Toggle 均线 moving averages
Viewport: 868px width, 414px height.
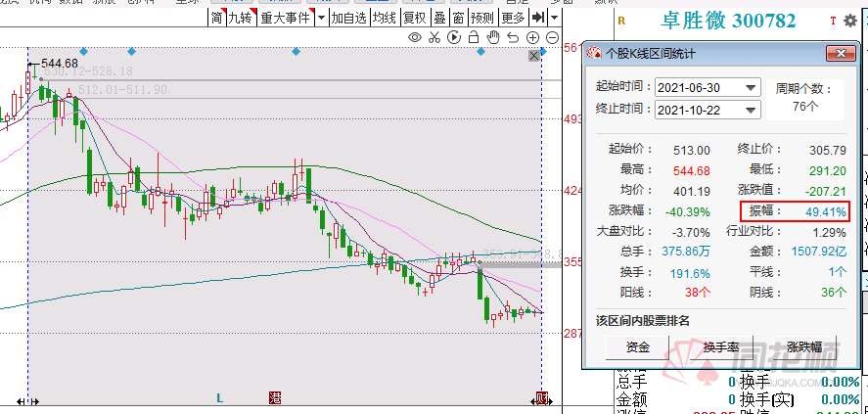385,19
